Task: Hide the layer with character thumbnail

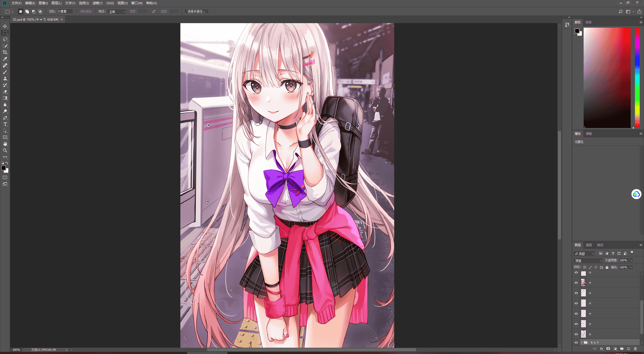Action: 576,283
